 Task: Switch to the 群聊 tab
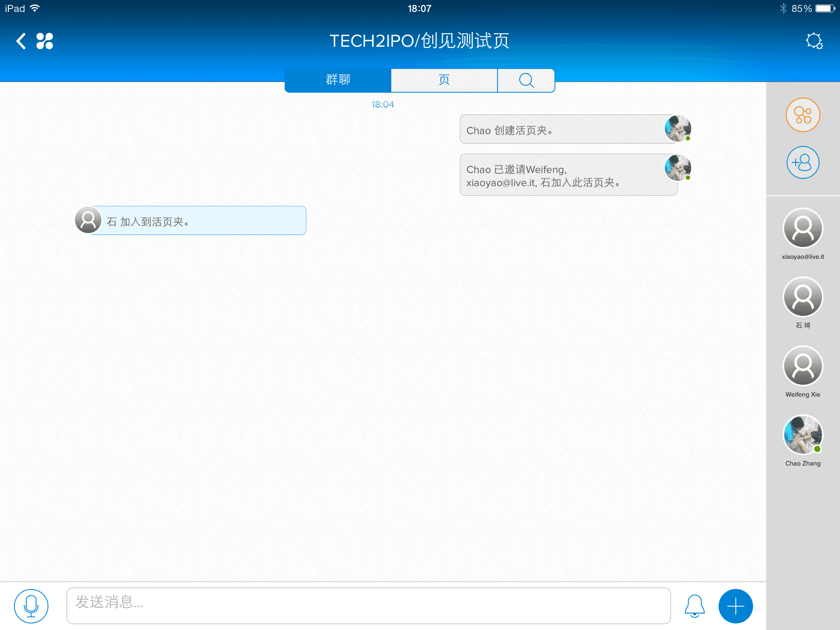pos(338,80)
